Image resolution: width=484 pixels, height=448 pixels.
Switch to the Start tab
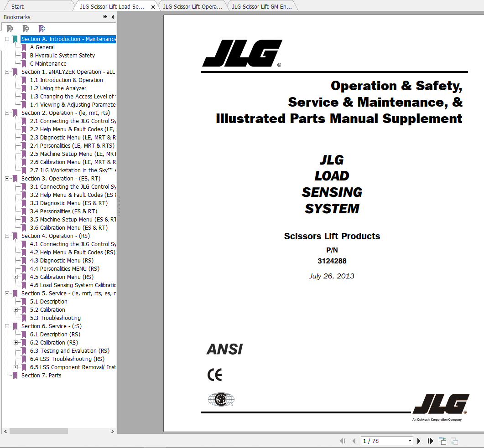[17, 6]
